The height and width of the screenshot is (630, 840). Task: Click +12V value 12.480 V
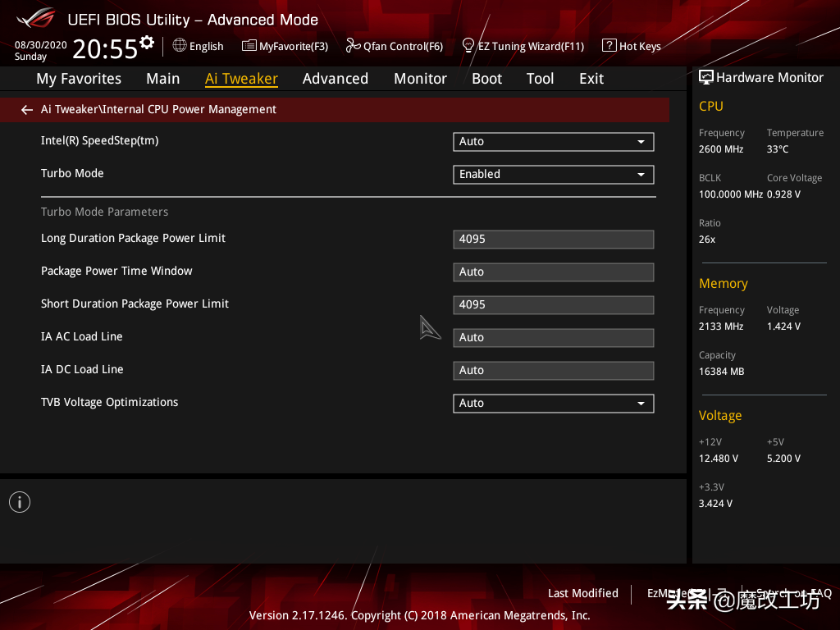coord(719,459)
